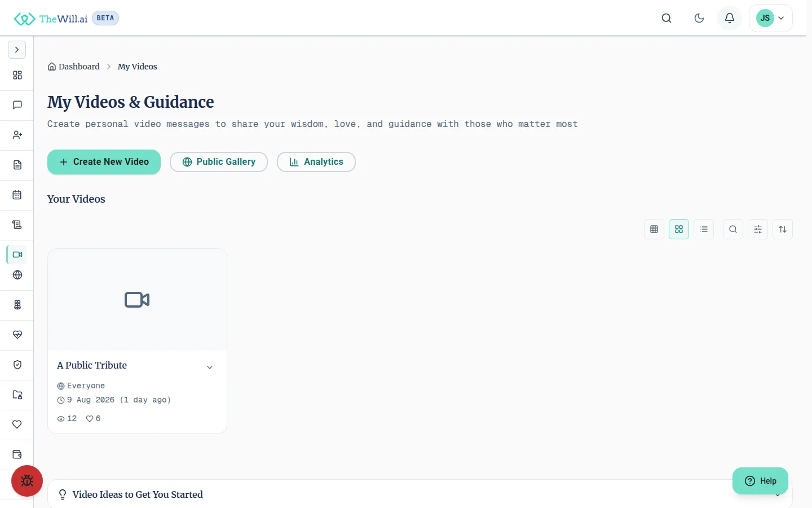Expand the sidebar with the chevron button

tap(17, 50)
